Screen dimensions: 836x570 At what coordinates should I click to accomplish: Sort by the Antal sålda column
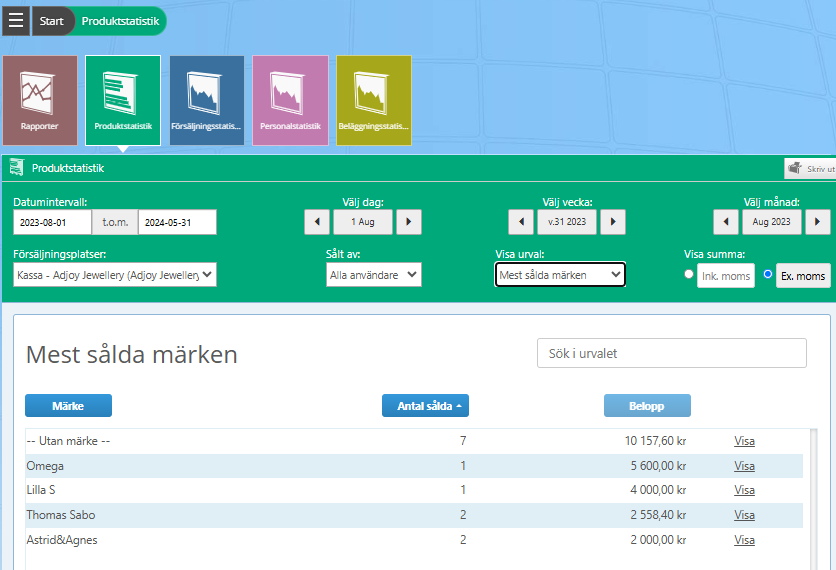[x=425, y=406]
